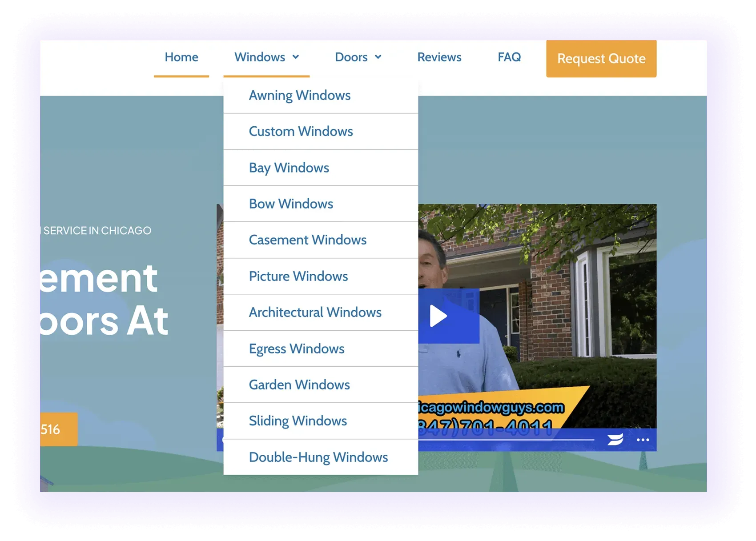This screenshot has width=756, height=541.
Task: Expand the Doors dropdown chevron
Action: point(378,57)
